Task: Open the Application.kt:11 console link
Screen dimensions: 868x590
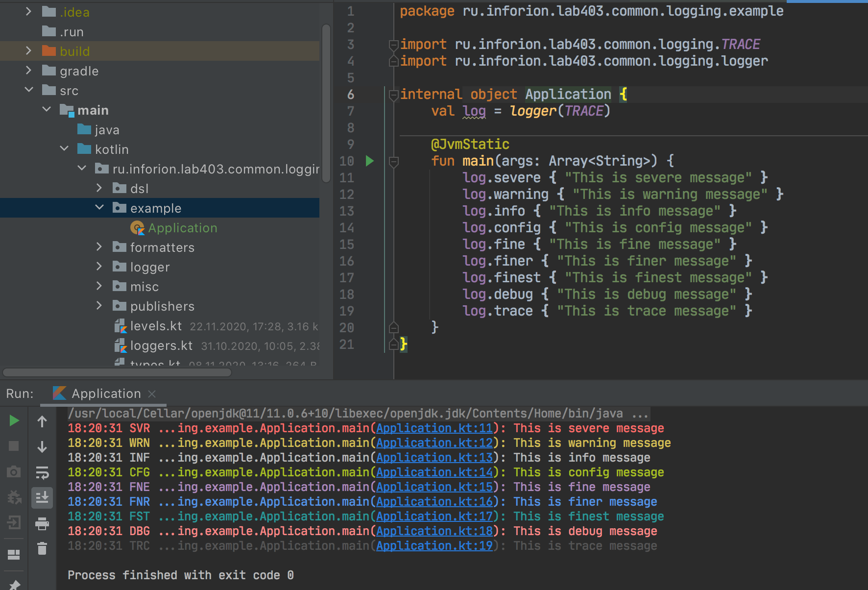Action: 434,428
